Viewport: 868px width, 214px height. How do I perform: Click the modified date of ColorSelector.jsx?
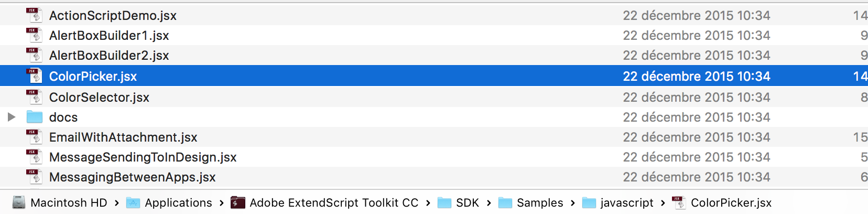point(696,98)
